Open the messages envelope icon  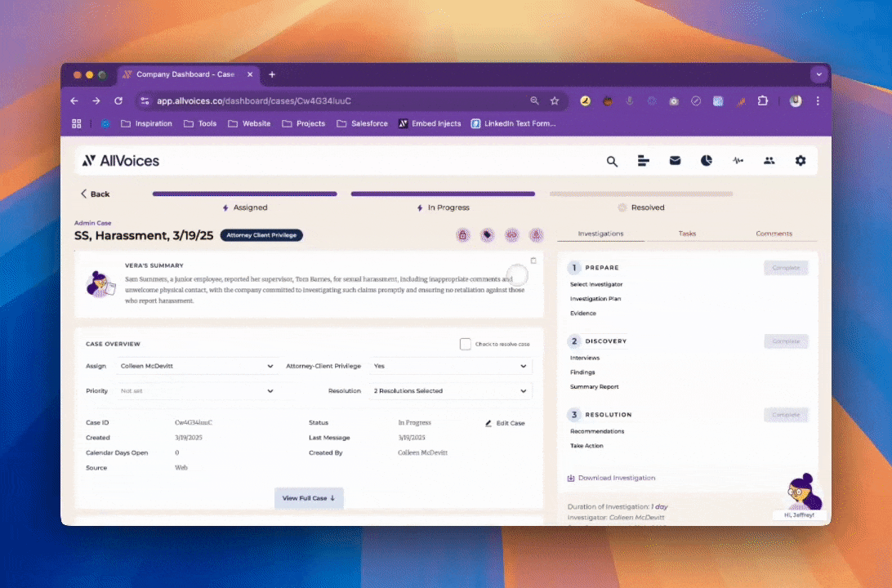click(675, 161)
